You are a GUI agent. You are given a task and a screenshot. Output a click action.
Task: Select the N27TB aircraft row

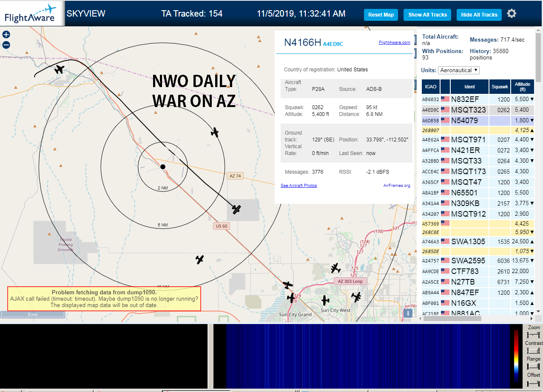[478, 282]
